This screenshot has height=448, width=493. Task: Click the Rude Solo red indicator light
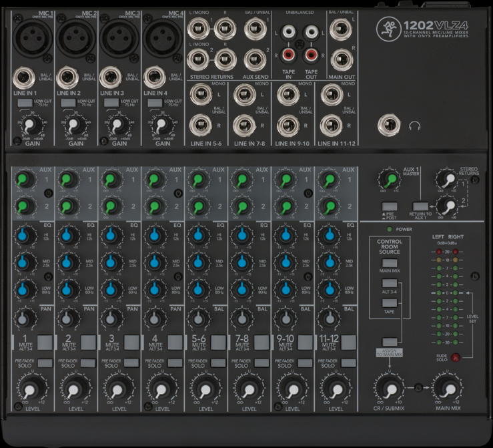(456, 357)
